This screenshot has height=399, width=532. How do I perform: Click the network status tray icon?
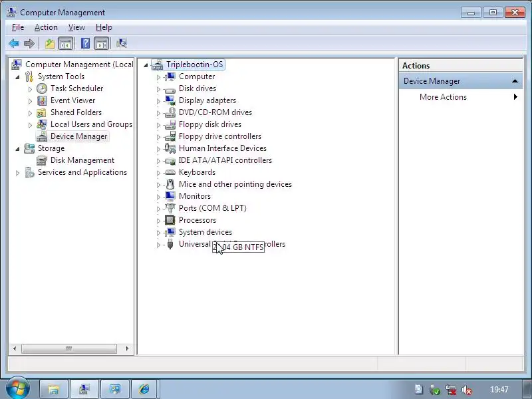451,390
